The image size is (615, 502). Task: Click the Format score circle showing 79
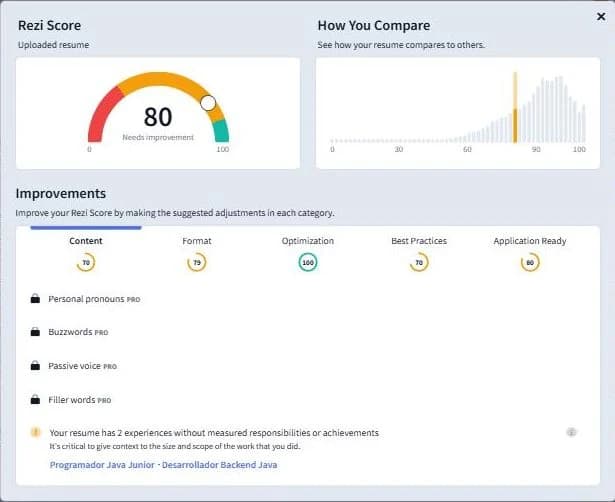pos(197,262)
